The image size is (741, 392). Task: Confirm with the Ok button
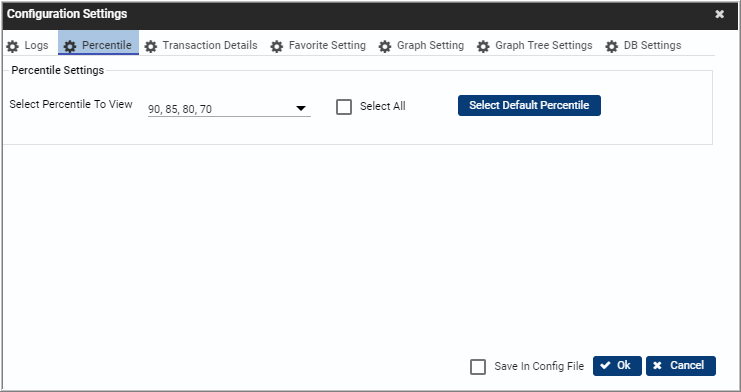(617, 366)
